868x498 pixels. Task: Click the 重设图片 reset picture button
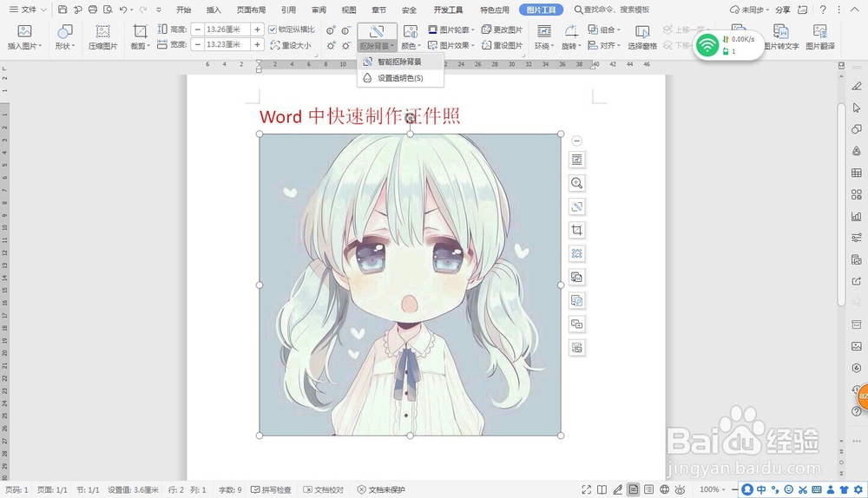(x=502, y=45)
